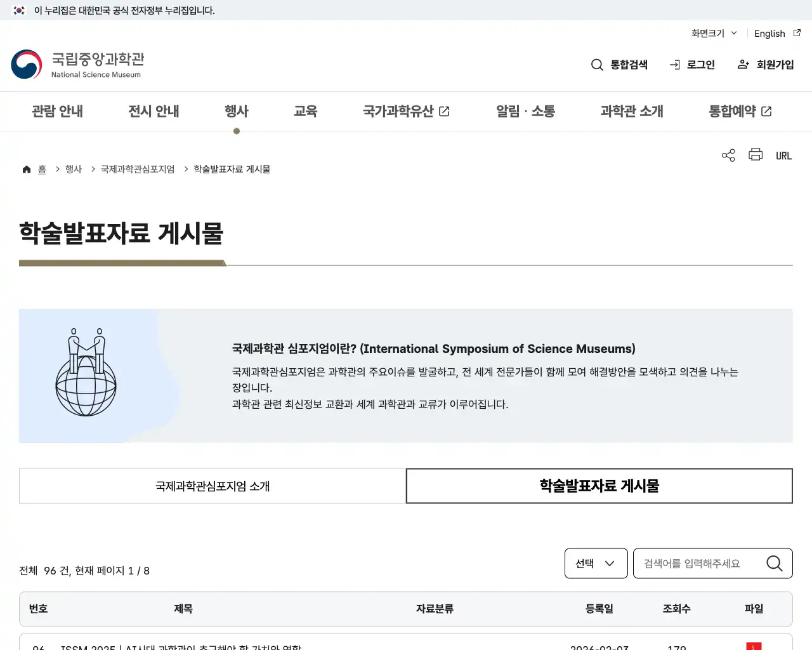Viewport: 812px width, 650px height.
Task: Copy the page address using the URL icon
Action: pos(783,155)
